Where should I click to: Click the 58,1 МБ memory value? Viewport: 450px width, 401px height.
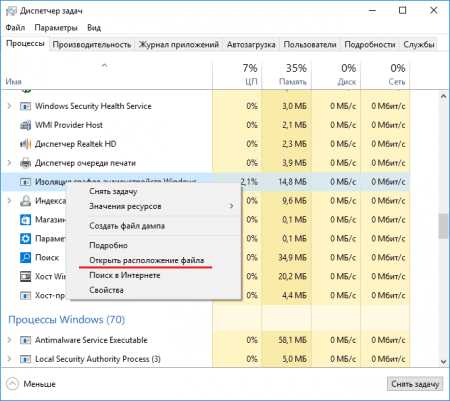click(292, 340)
